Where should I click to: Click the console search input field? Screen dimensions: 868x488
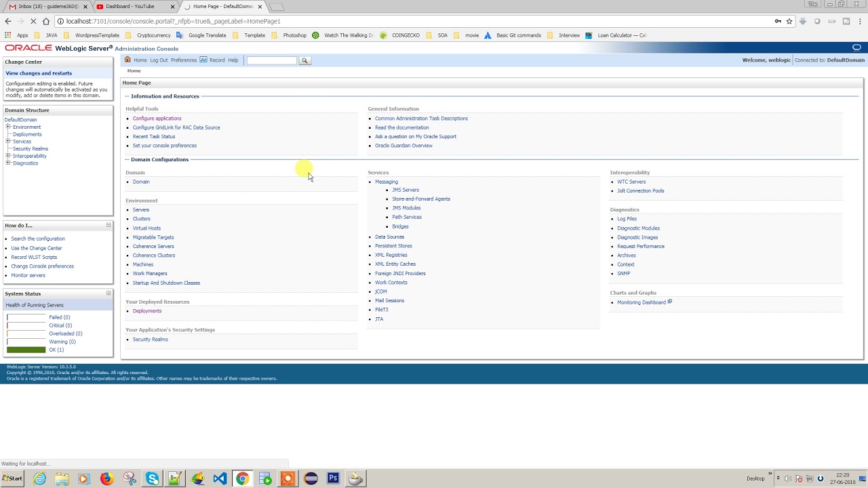coord(272,60)
